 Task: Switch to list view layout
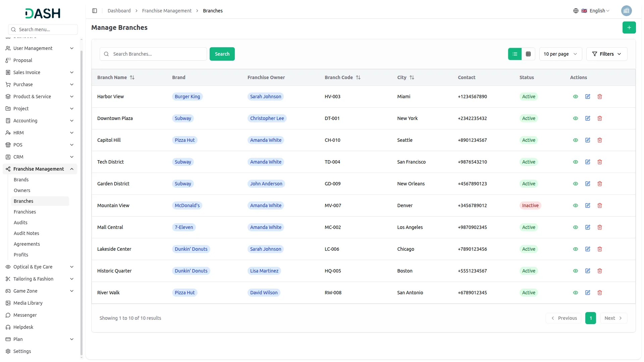515,54
